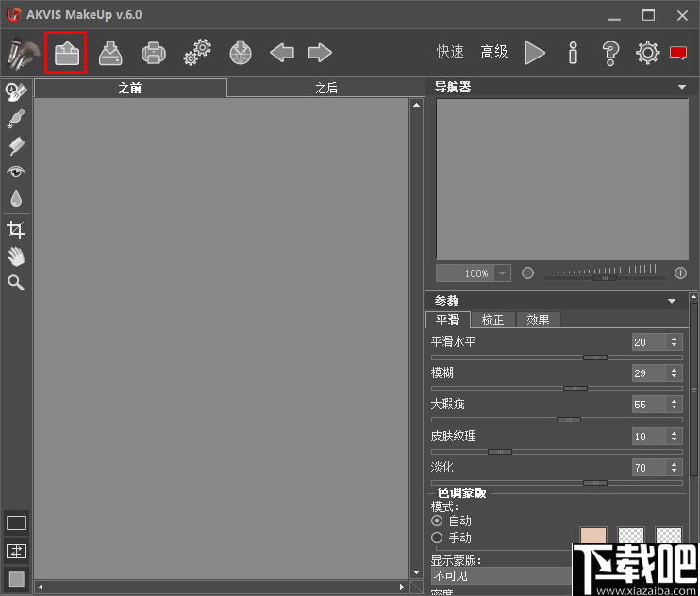The image size is (700, 596).
Task: Step the 大瑕疵 spinner arrows
Action: (675, 405)
